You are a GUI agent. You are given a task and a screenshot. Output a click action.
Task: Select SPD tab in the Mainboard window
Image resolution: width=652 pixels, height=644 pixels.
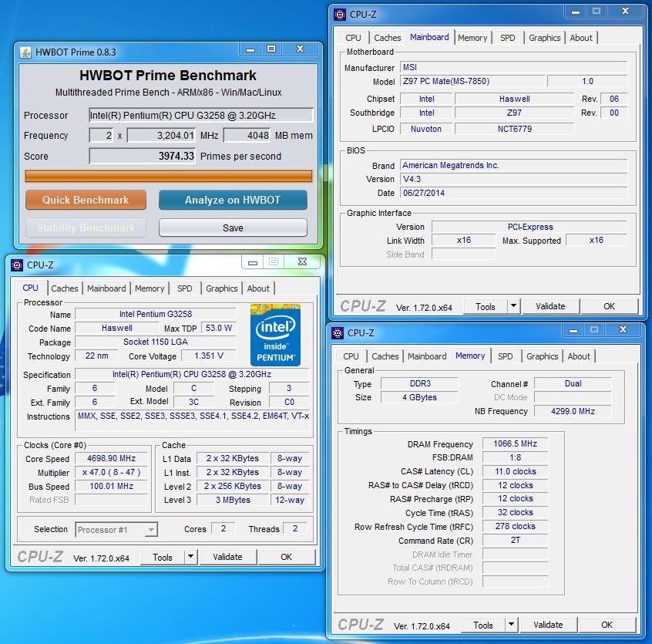[507, 38]
